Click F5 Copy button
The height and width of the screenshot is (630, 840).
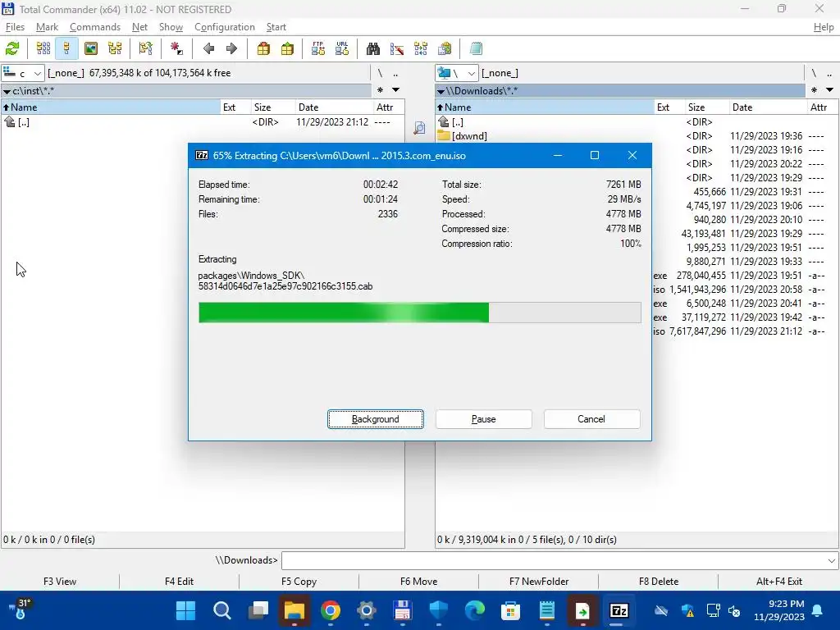click(299, 582)
